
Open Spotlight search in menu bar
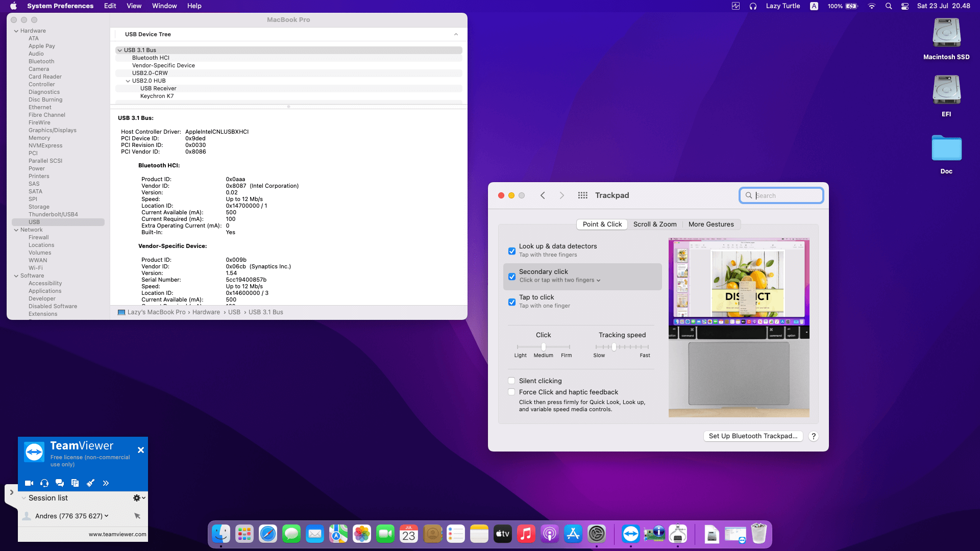pyautogui.click(x=889, y=6)
